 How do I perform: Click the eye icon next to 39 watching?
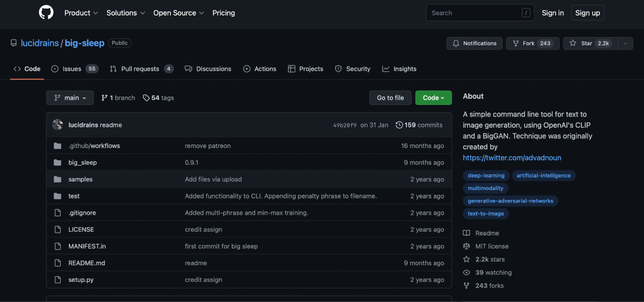coord(466,273)
